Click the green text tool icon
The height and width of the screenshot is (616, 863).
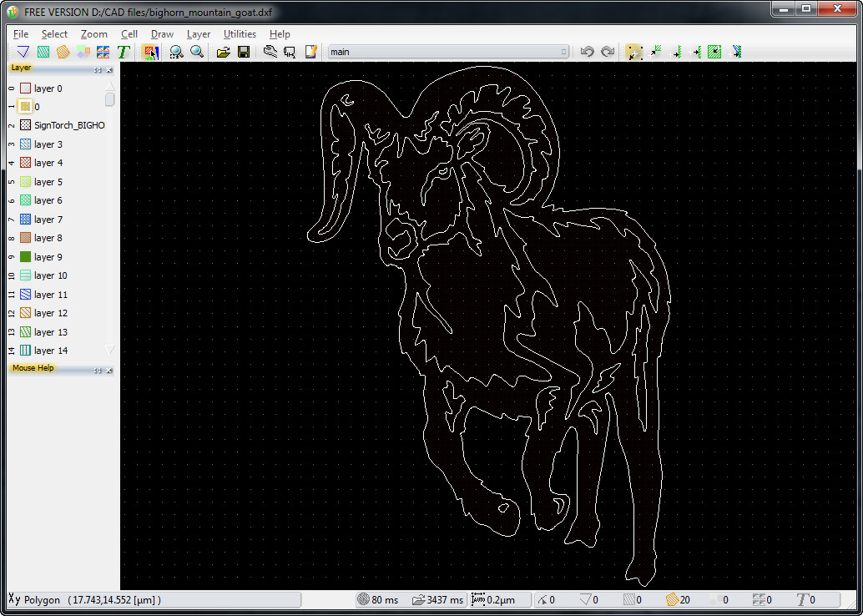click(x=123, y=51)
